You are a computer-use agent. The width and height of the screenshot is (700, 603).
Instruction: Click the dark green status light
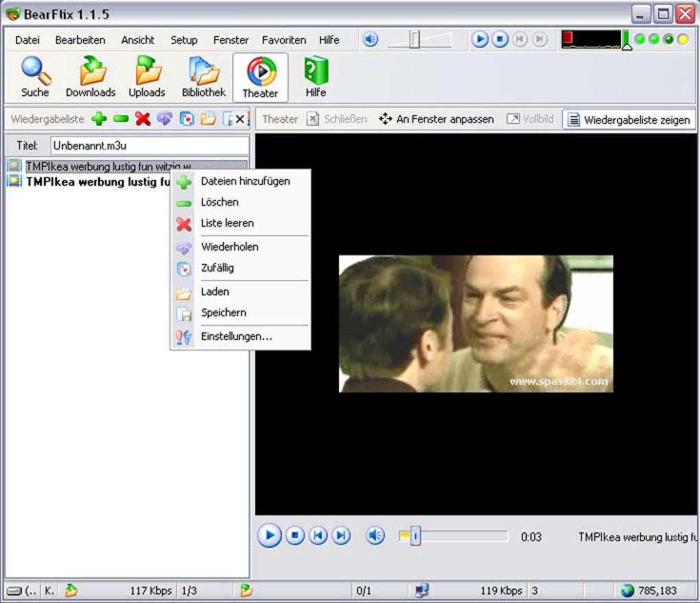(668, 40)
